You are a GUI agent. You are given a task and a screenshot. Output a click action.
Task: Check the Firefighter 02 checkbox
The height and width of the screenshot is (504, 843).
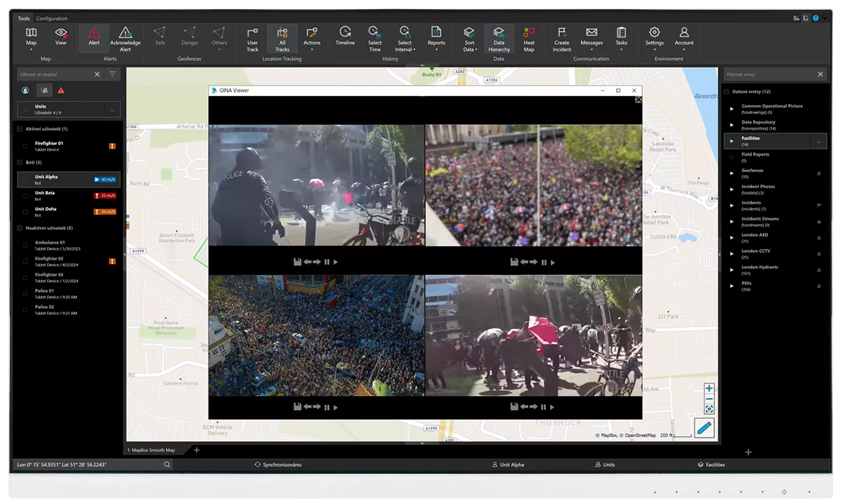coord(25,261)
